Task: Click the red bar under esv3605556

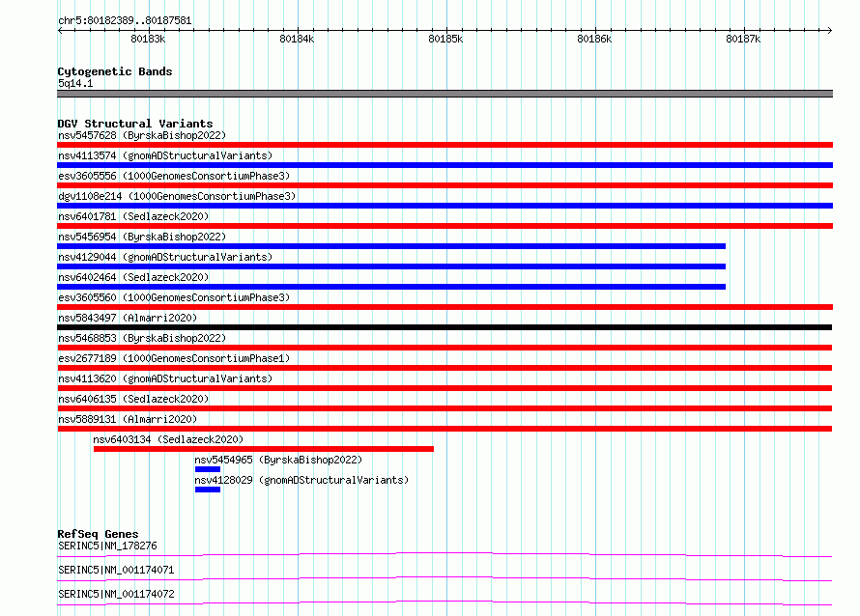Action: pos(444,185)
